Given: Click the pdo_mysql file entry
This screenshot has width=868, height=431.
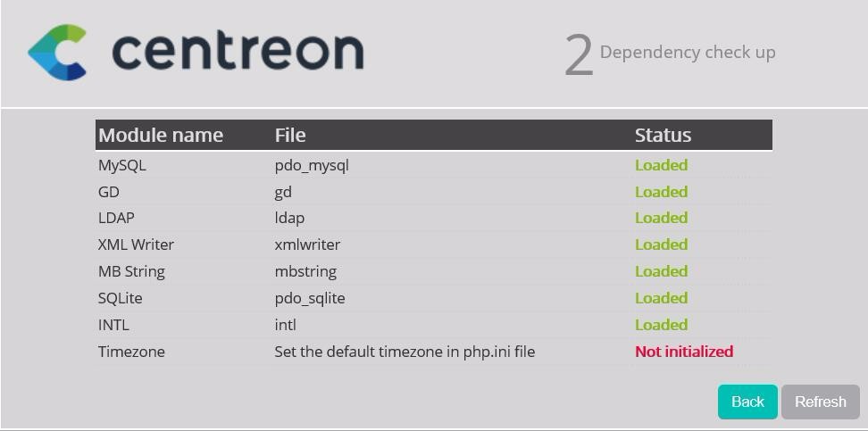Looking at the screenshot, I should [x=312, y=165].
